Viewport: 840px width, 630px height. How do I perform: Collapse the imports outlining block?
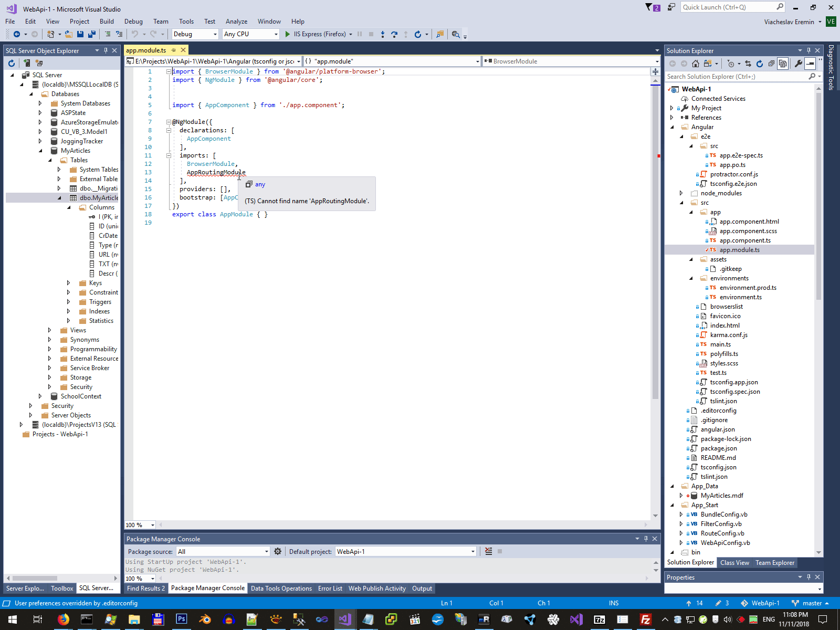click(x=169, y=155)
